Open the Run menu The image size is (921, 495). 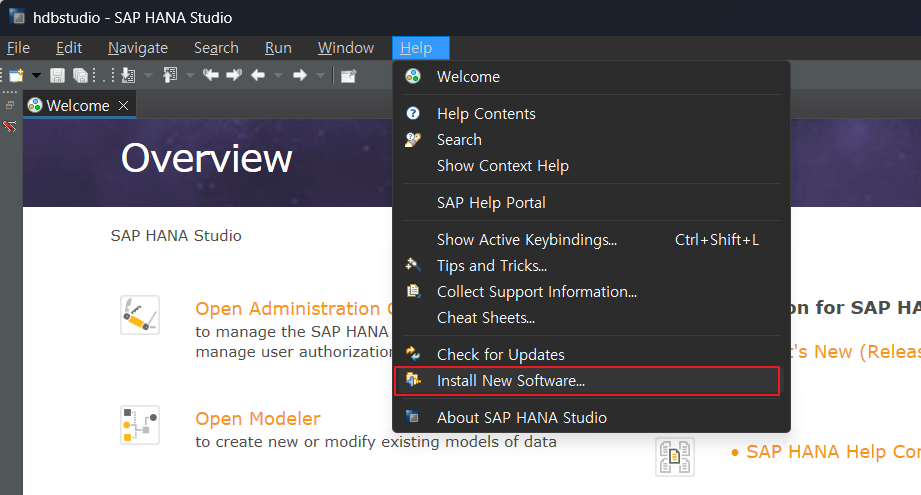click(x=278, y=48)
